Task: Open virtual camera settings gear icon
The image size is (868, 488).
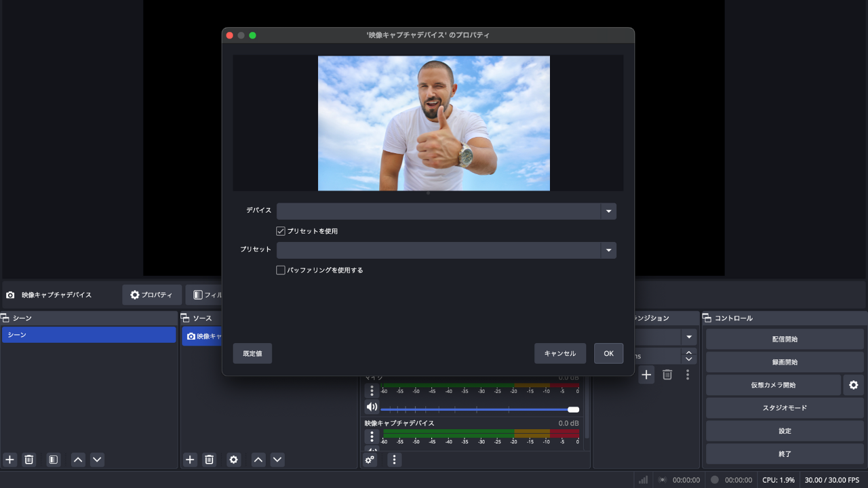Action: click(x=854, y=385)
